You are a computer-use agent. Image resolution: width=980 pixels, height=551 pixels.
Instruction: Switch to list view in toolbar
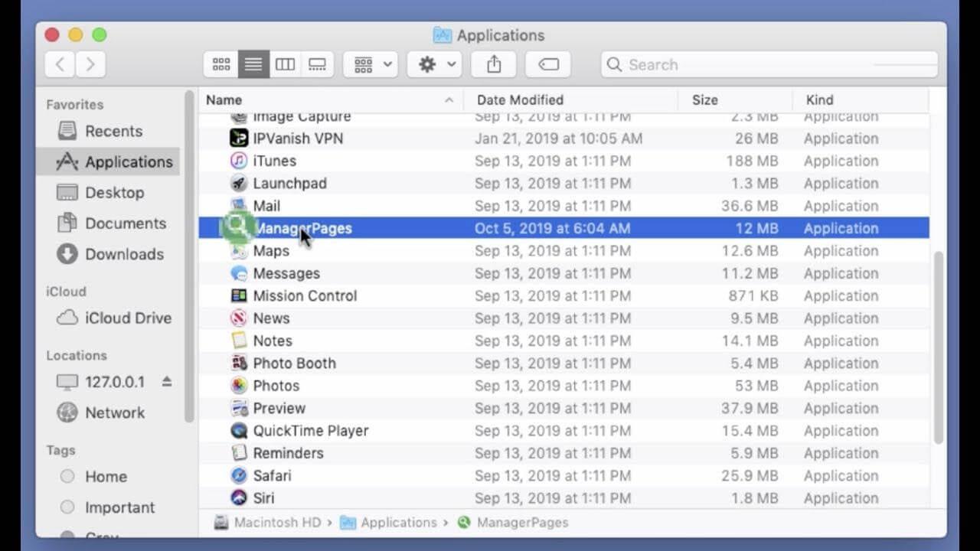point(253,65)
